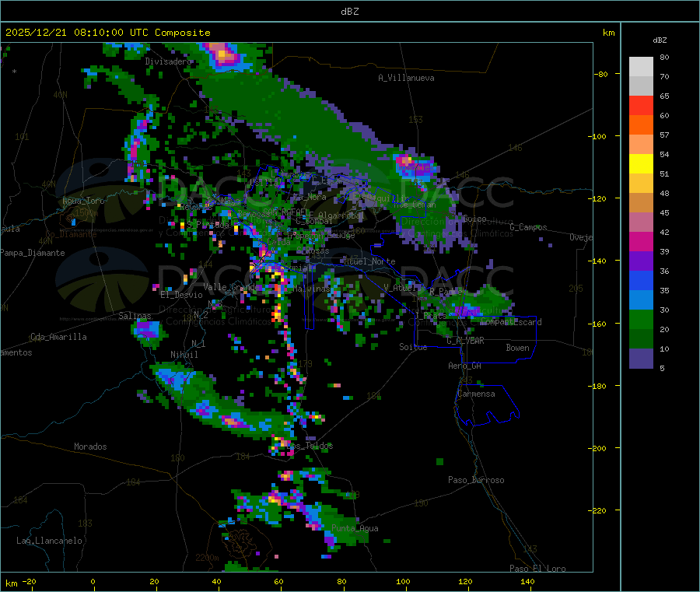Select the dBZ title at top

point(349,12)
